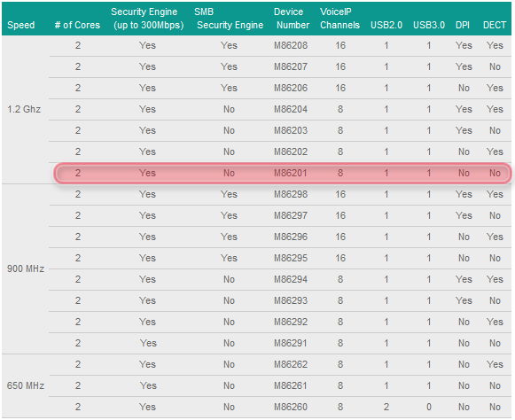Click DPI value No in M86206 row
515x420 pixels.
[x=464, y=88]
